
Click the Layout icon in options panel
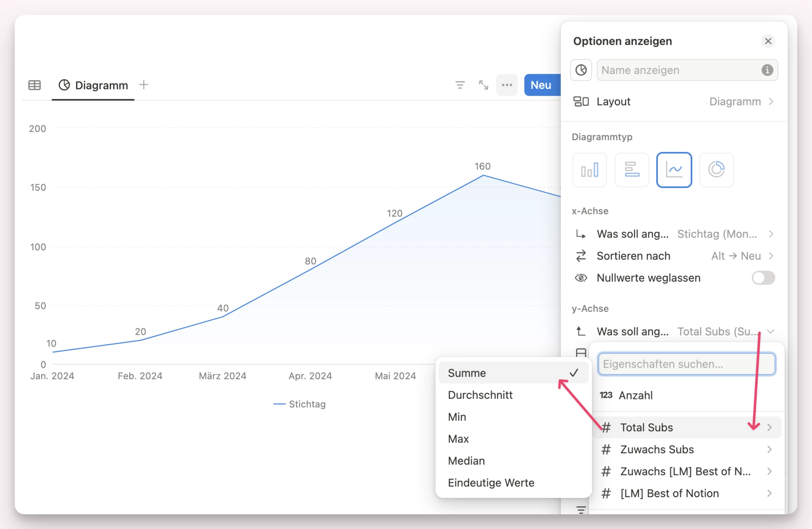(581, 101)
